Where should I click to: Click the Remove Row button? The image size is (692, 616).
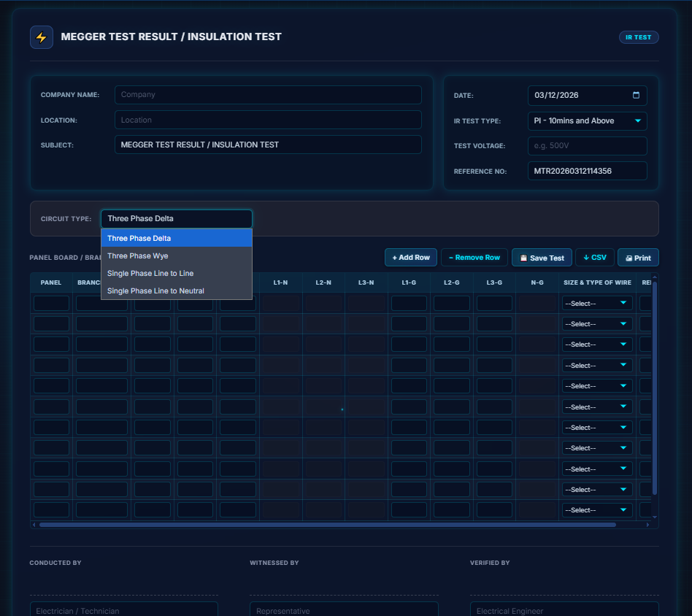pyautogui.click(x=474, y=258)
